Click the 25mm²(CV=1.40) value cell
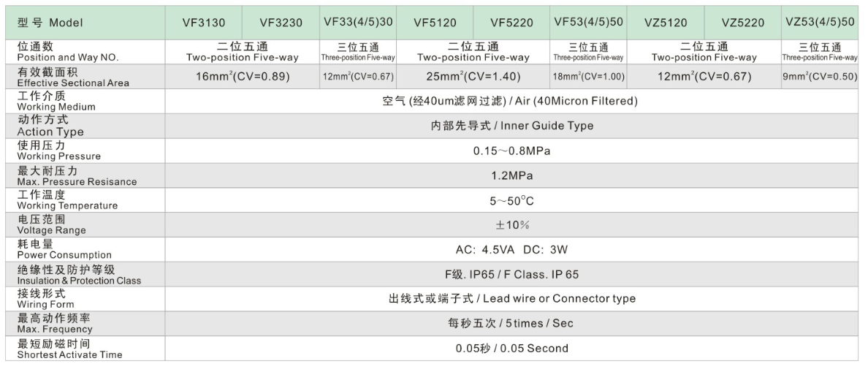This screenshot has height=372, width=868. (x=473, y=77)
